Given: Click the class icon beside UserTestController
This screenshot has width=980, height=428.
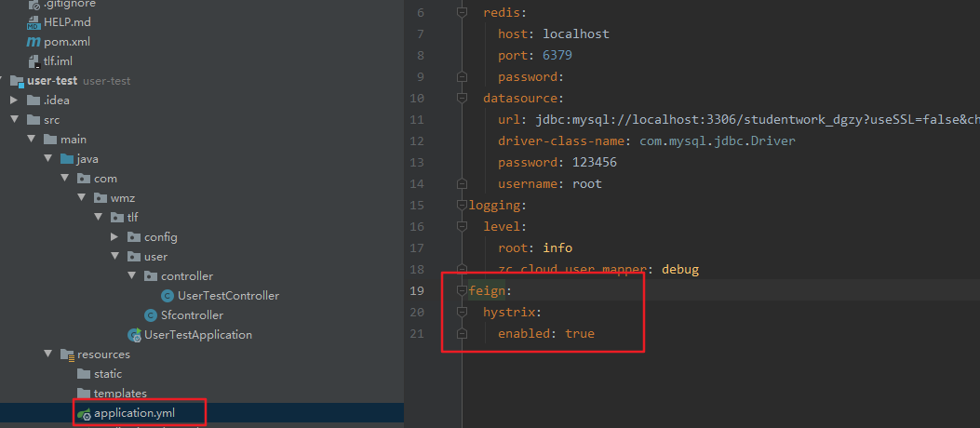Looking at the screenshot, I should click(x=168, y=296).
